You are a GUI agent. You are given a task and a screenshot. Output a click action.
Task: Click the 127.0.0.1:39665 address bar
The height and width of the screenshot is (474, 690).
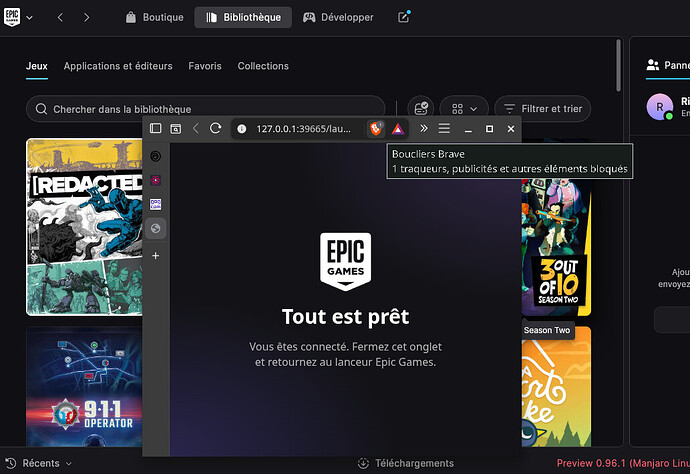coord(304,129)
